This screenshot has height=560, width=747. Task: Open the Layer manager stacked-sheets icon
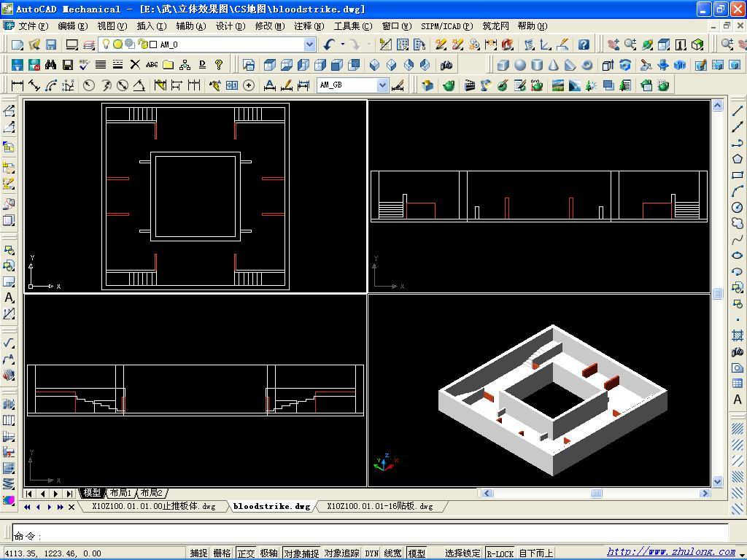[89, 44]
